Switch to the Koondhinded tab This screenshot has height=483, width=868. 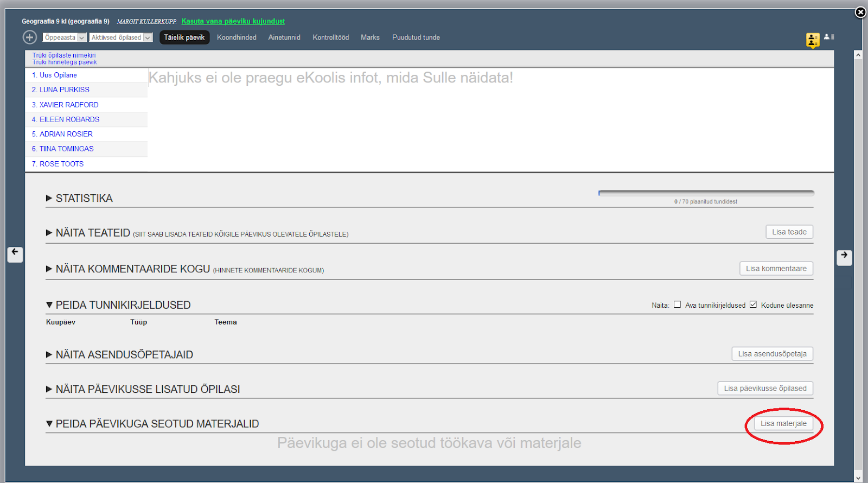[x=237, y=37]
